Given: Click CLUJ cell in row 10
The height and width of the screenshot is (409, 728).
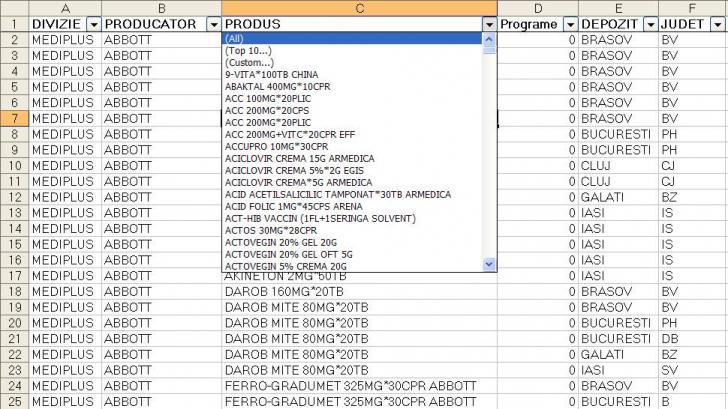Looking at the screenshot, I should click(618, 166).
